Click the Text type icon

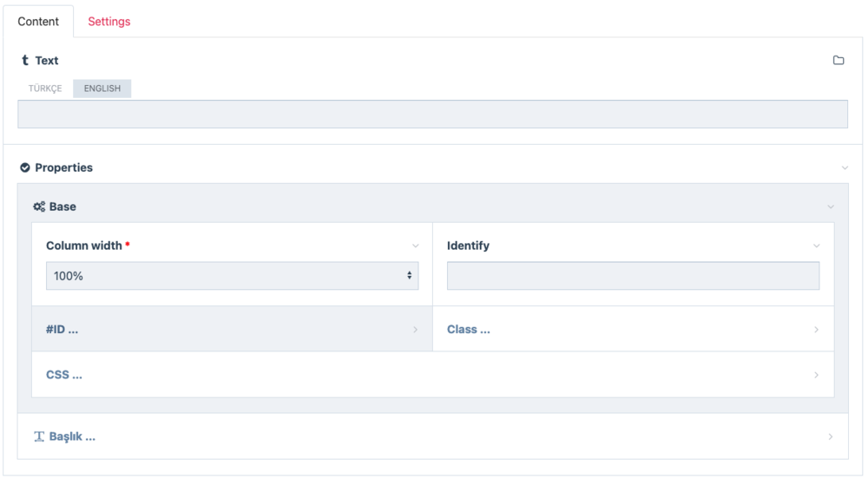click(25, 61)
